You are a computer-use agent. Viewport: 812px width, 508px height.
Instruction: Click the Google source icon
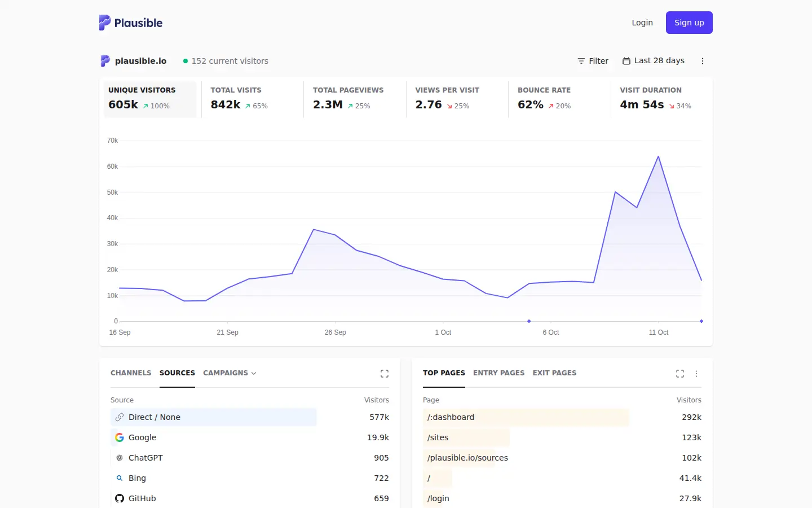tap(120, 437)
